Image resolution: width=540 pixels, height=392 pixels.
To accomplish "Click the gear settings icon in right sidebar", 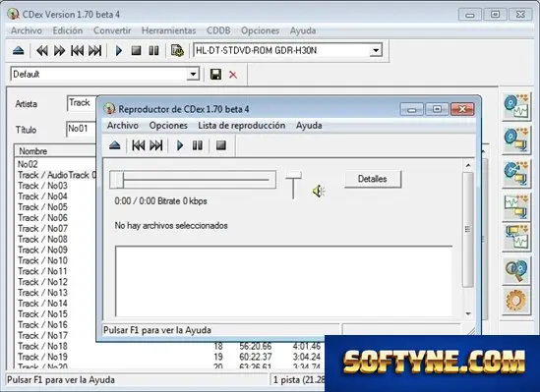I will tap(515, 301).
